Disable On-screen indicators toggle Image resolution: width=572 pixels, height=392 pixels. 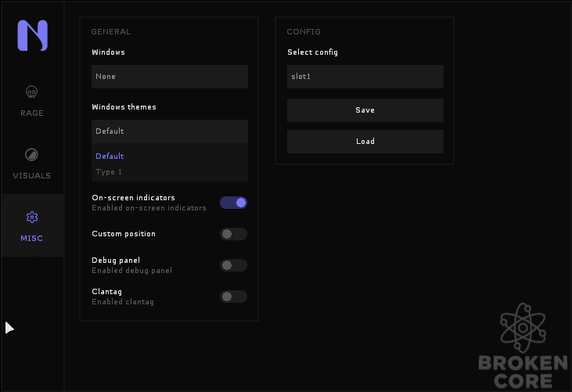233,203
